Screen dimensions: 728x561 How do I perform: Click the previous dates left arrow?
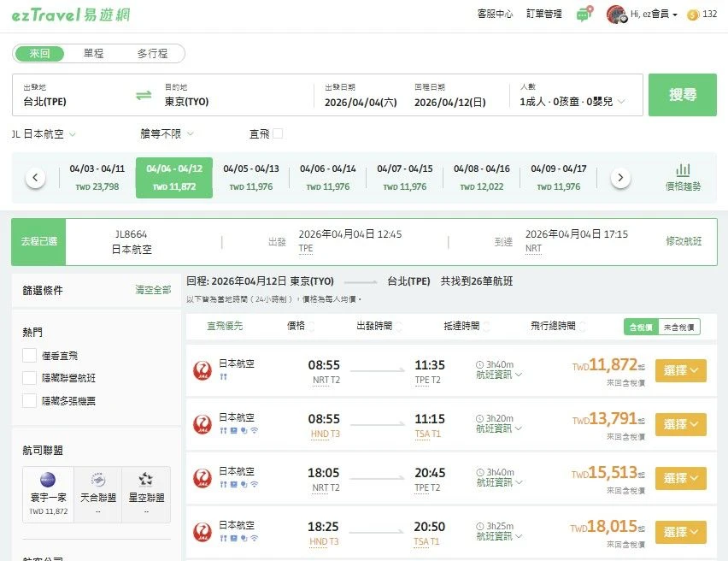tap(35, 178)
